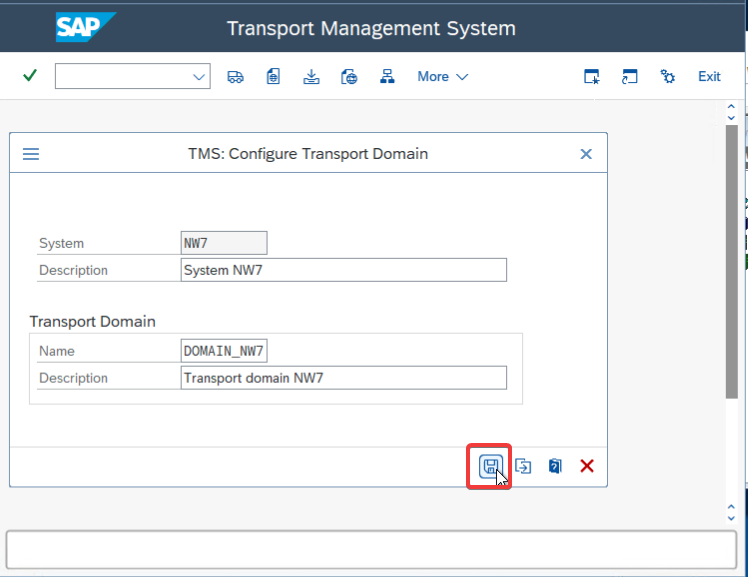Image resolution: width=748 pixels, height=577 pixels.
Task: Click the window refresh session icon
Action: tap(630, 77)
